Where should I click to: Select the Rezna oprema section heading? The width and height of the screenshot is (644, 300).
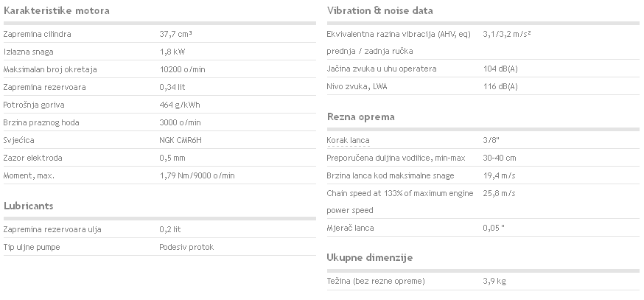(361, 117)
